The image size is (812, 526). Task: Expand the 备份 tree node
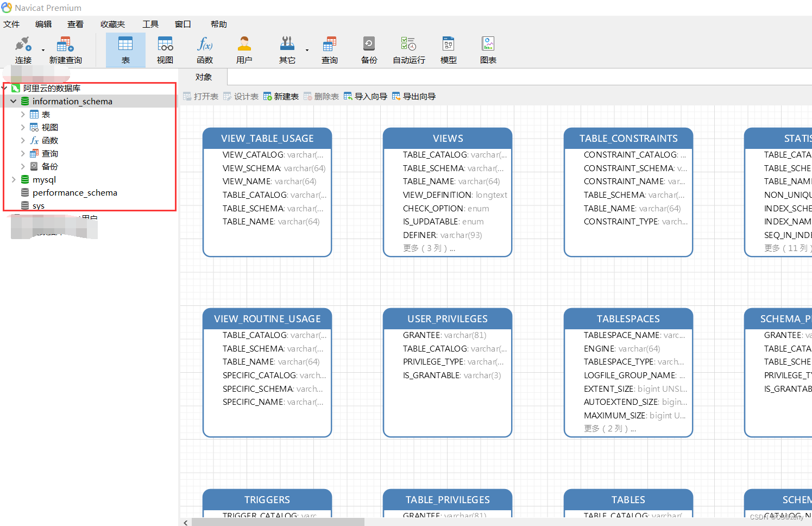(x=23, y=166)
